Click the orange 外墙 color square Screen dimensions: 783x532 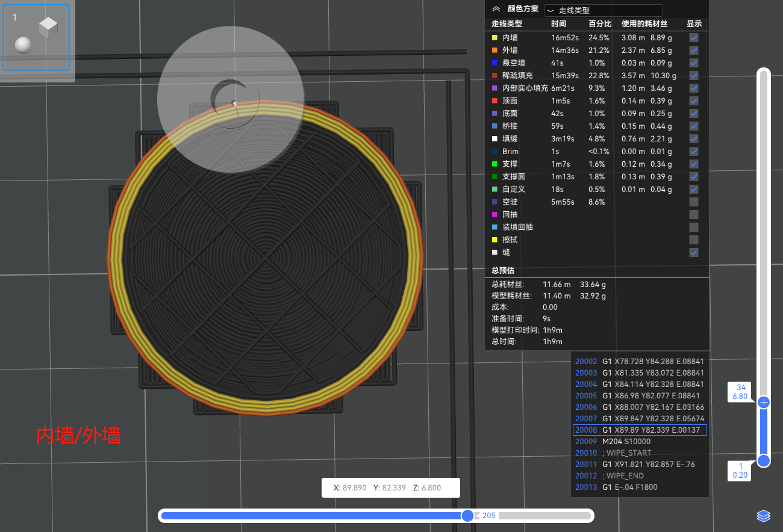[x=494, y=51]
